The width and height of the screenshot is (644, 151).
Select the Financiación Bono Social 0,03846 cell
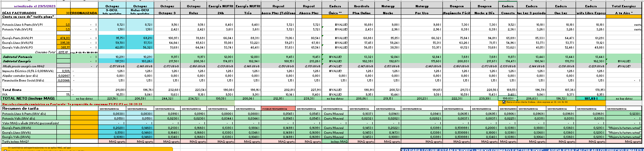[64, 80]
